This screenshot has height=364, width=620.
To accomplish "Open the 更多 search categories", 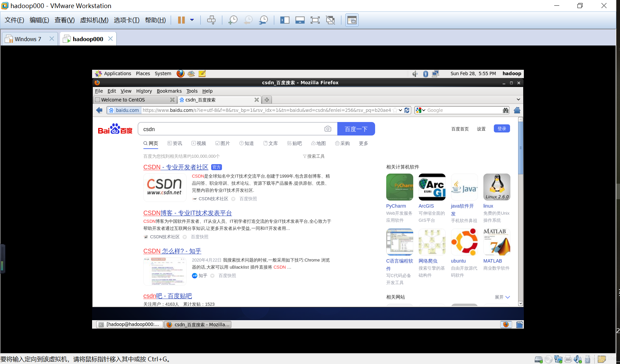I will click(363, 143).
